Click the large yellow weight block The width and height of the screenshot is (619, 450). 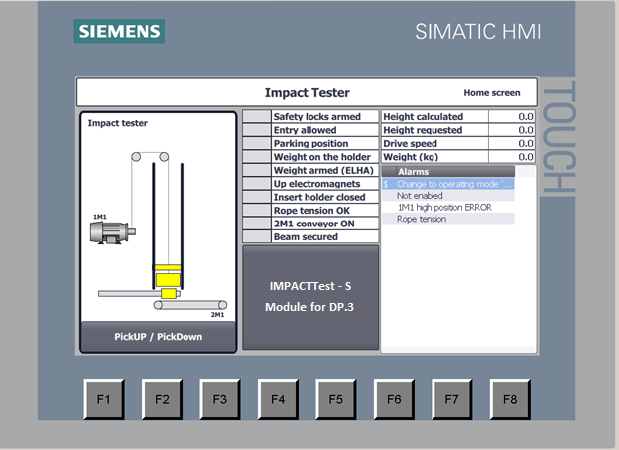(168, 280)
